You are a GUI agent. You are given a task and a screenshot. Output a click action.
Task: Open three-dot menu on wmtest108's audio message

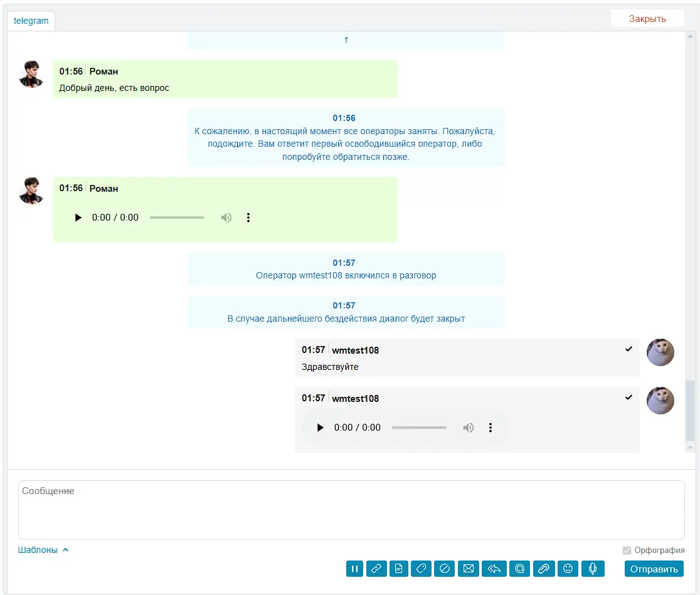point(491,428)
